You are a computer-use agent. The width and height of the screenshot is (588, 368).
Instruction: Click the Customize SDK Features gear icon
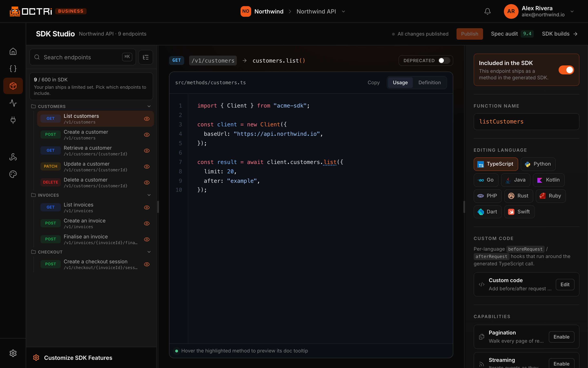(36, 358)
